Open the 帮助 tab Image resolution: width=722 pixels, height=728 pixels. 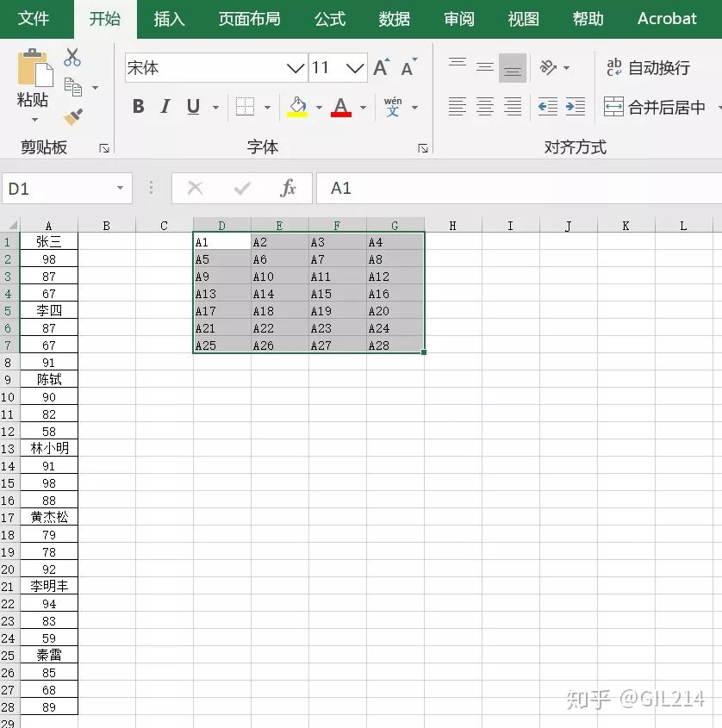pyautogui.click(x=588, y=19)
